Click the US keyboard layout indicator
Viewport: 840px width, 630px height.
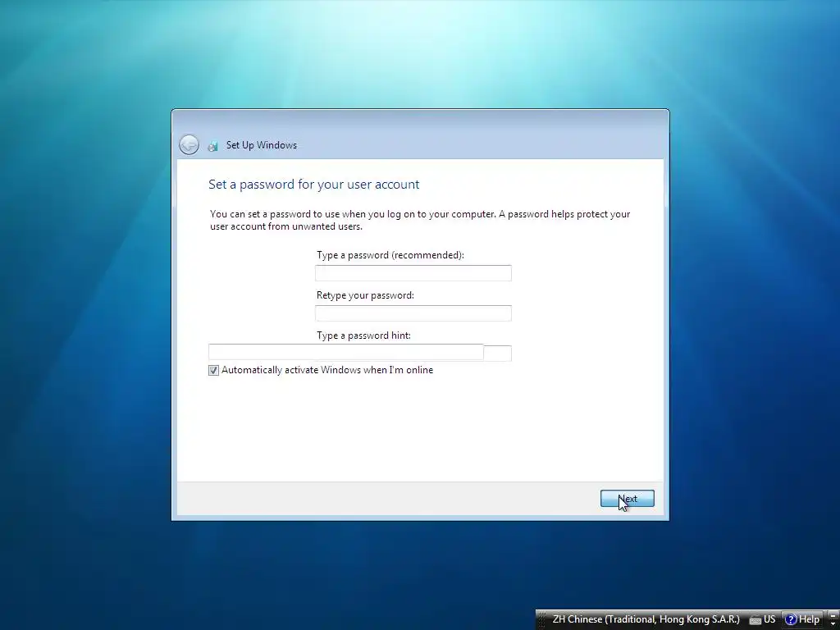[763, 619]
